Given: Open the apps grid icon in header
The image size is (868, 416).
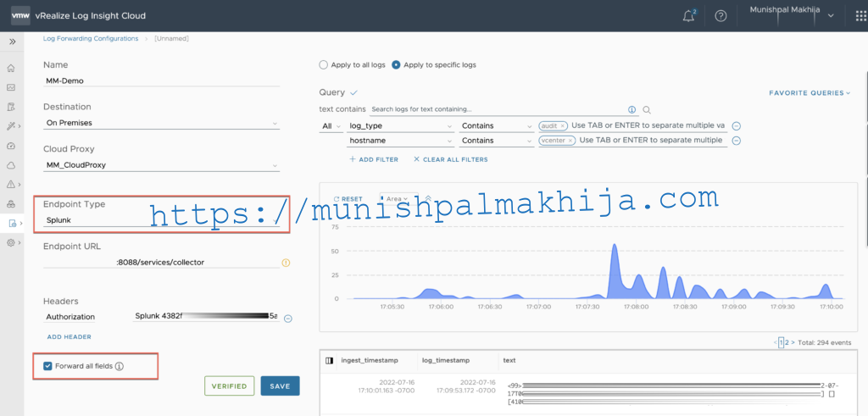Looking at the screenshot, I should pos(861,16).
